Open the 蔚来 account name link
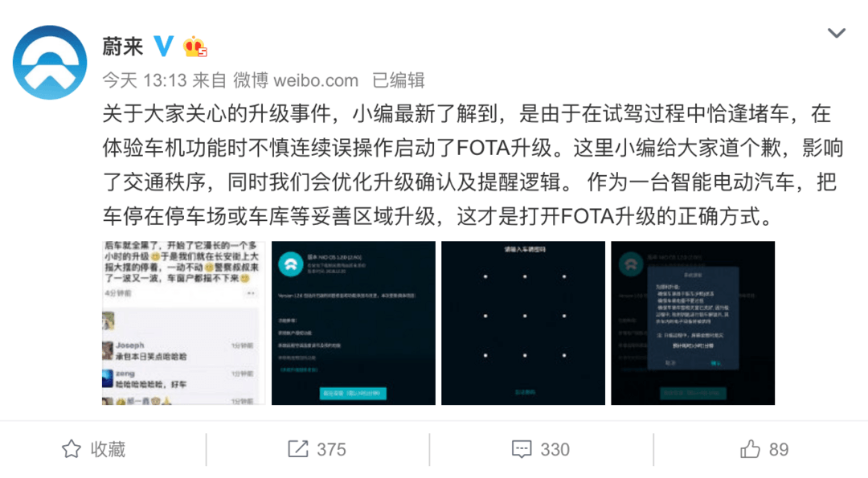868x478 pixels. pyautogui.click(x=123, y=47)
